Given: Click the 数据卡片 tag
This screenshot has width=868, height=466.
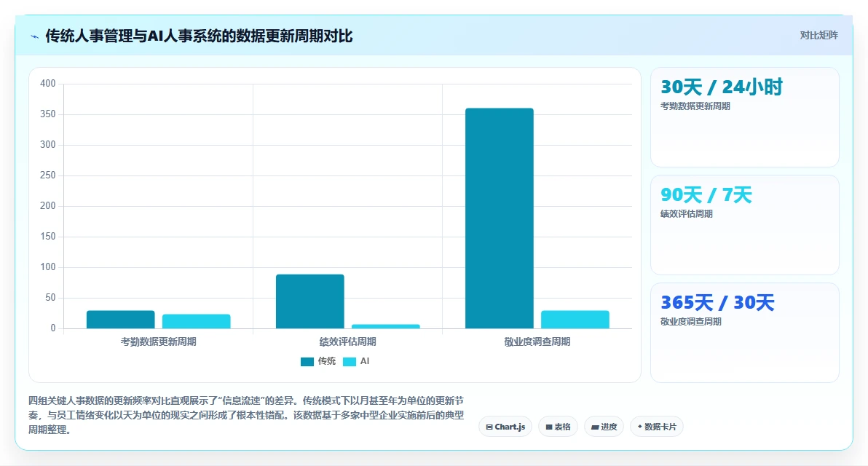Looking at the screenshot, I should 657,427.
